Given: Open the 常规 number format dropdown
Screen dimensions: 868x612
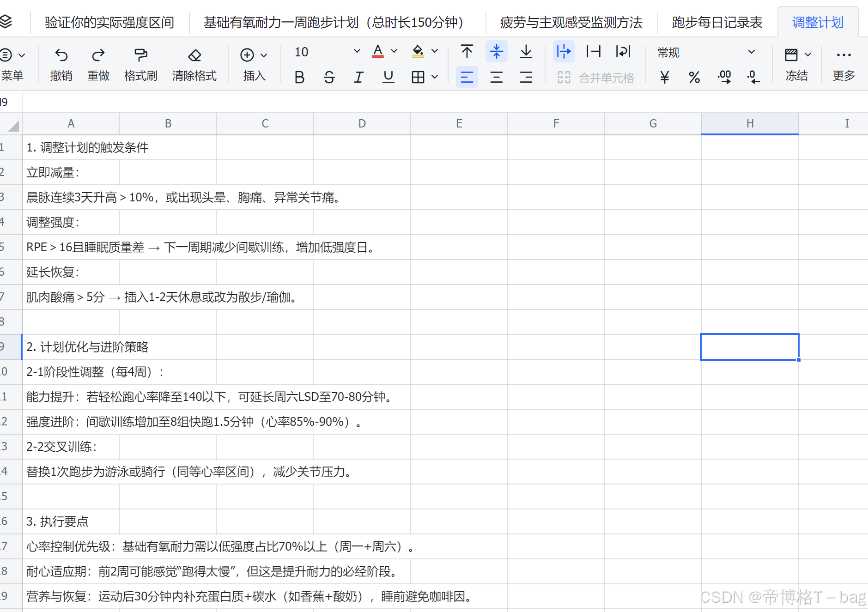Looking at the screenshot, I should [x=751, y=52].
